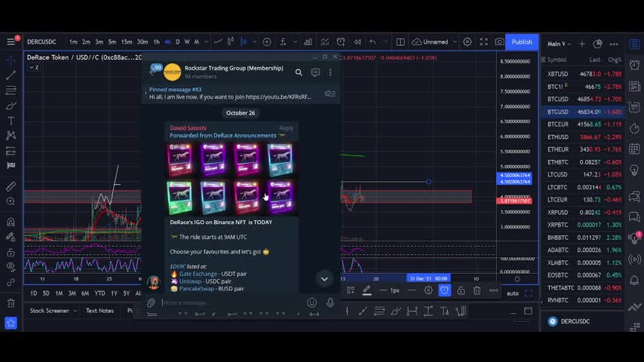The width and height of the screenshot is (644, 362).
Task: Record a voice message with microphone
Action: point(330,303)
